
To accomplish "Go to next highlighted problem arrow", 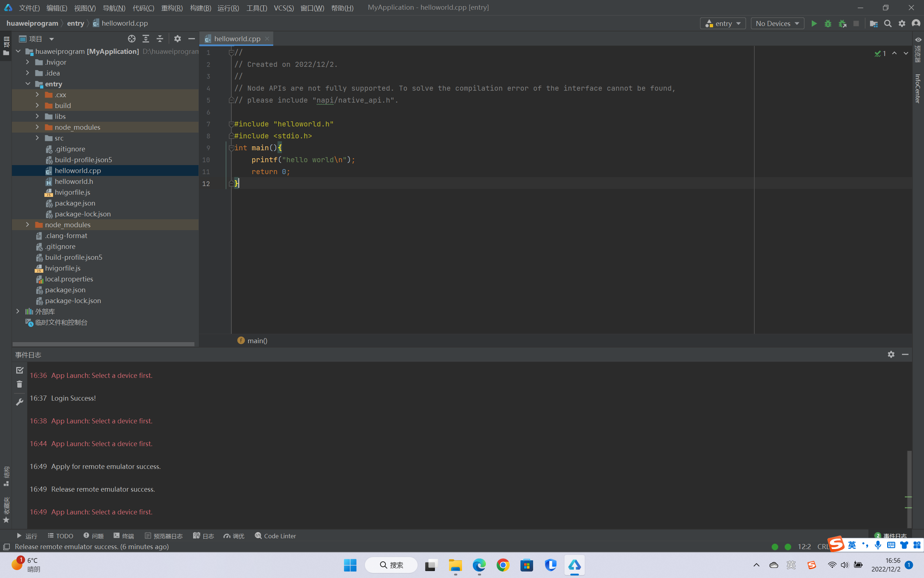I will [906, 53].
